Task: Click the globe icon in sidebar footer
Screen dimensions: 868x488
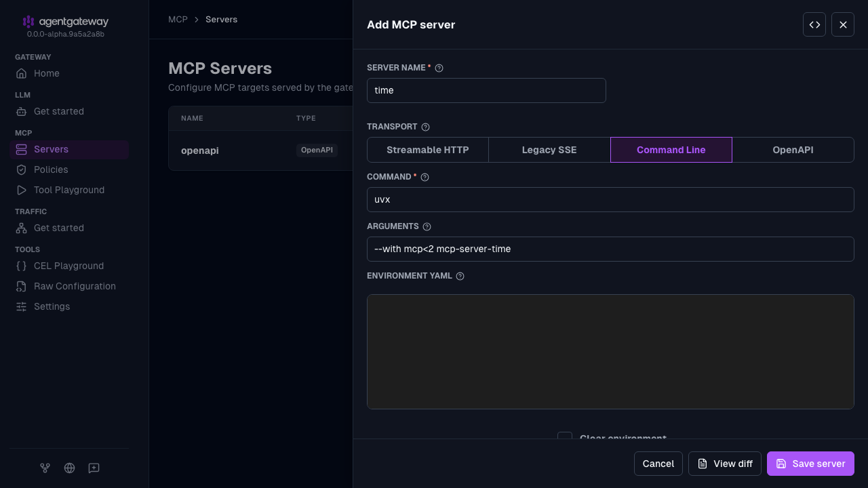Action: pos(69,468)
